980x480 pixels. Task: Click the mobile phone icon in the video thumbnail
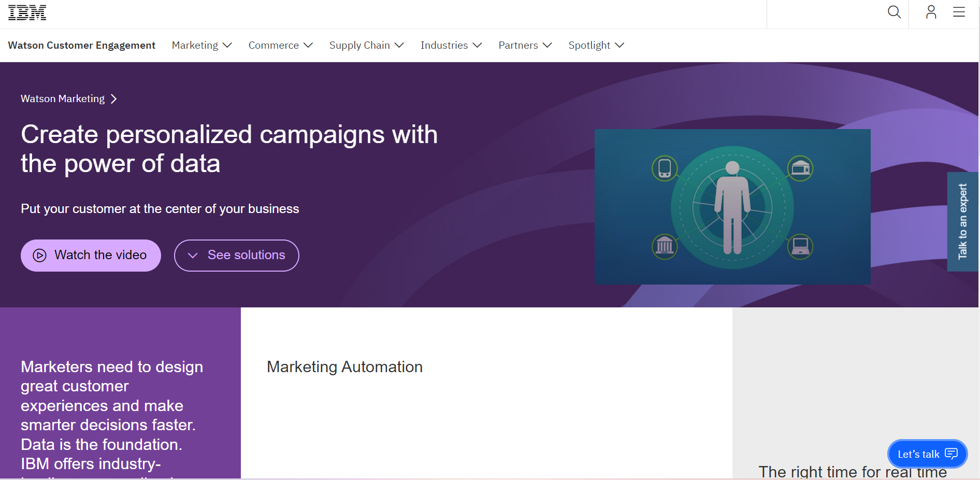point(665,168)
